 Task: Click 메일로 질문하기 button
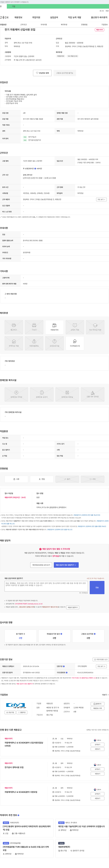click(73, 608)
